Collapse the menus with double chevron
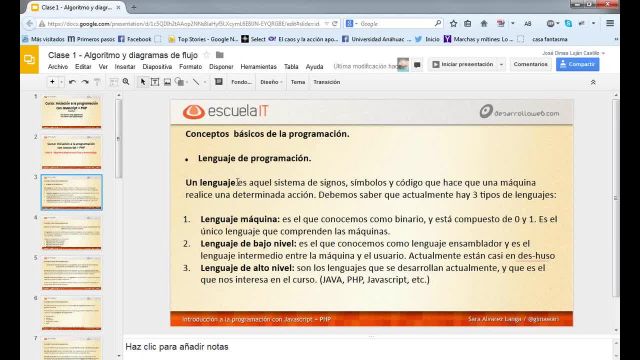 click(x=593, y=82)
